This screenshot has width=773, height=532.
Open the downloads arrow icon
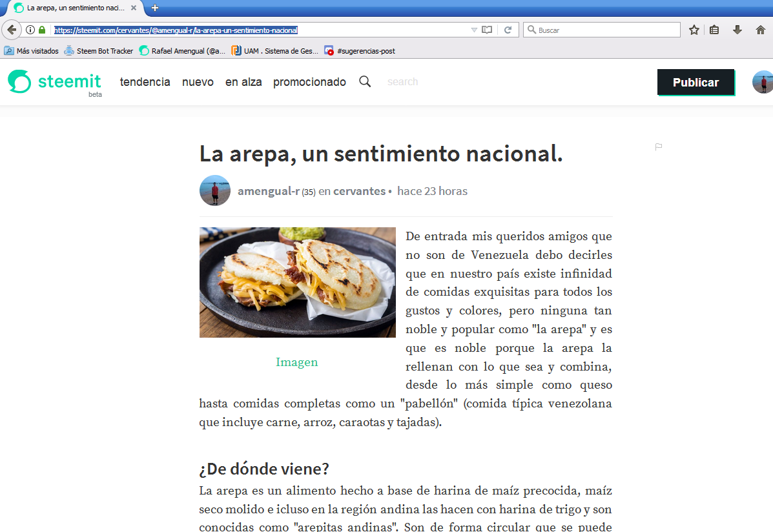(x=737, y=30)
